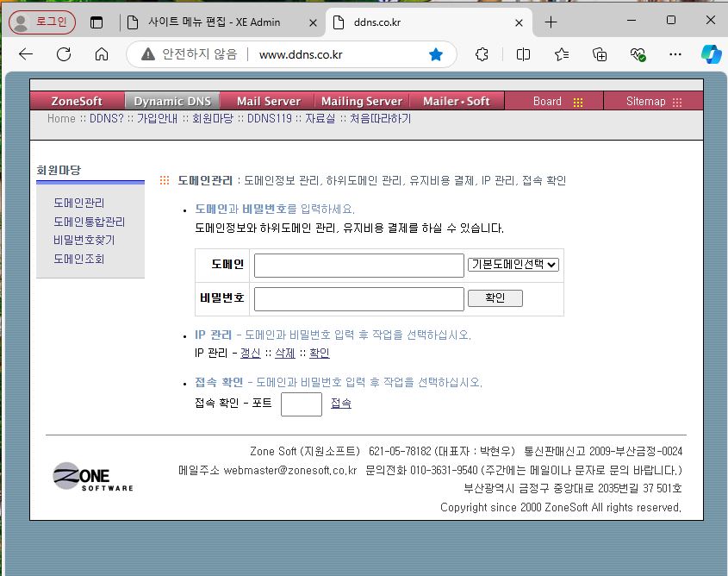728x576 pixels.
Task: Open 비밀번호찾기 in the left sidebar
Action: (84, 240)
